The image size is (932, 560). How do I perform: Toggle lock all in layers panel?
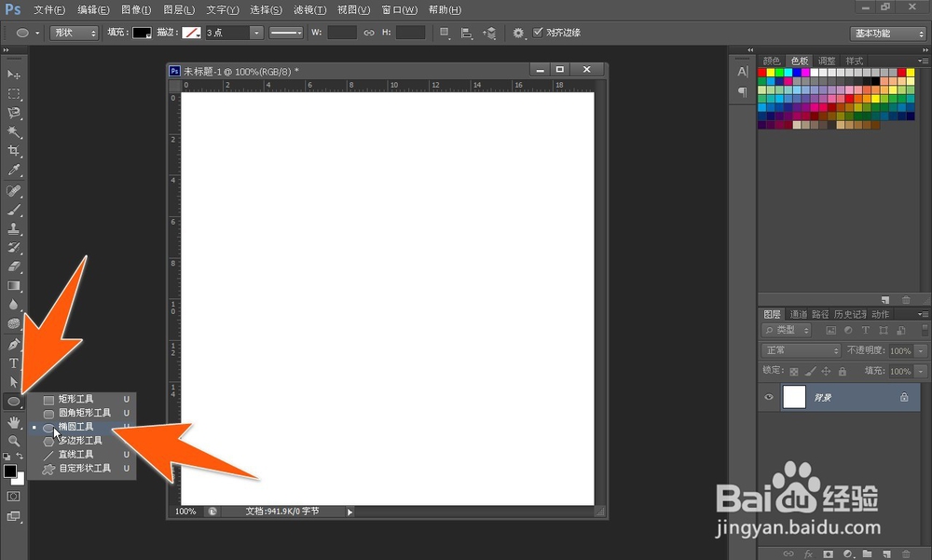[x=843, y=372]
